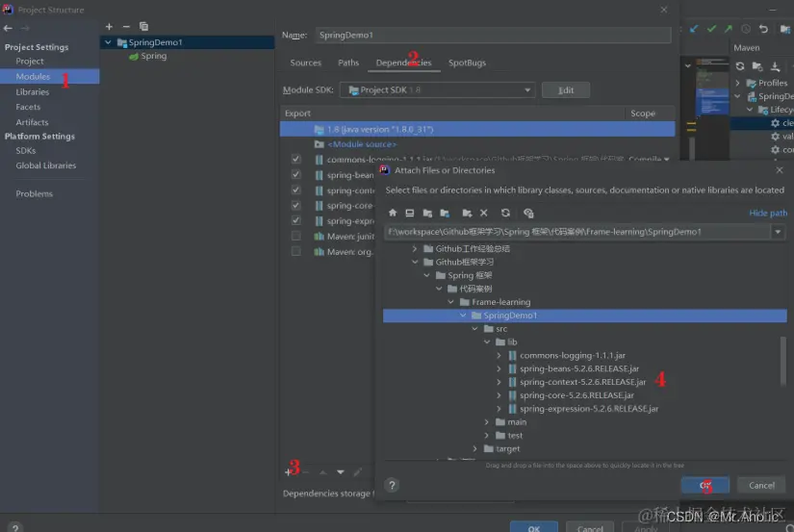This screenshot has height=532, width=794.
Task: Switch to the Sources tab
Action: pyautogui.click(x=305, y=63)
